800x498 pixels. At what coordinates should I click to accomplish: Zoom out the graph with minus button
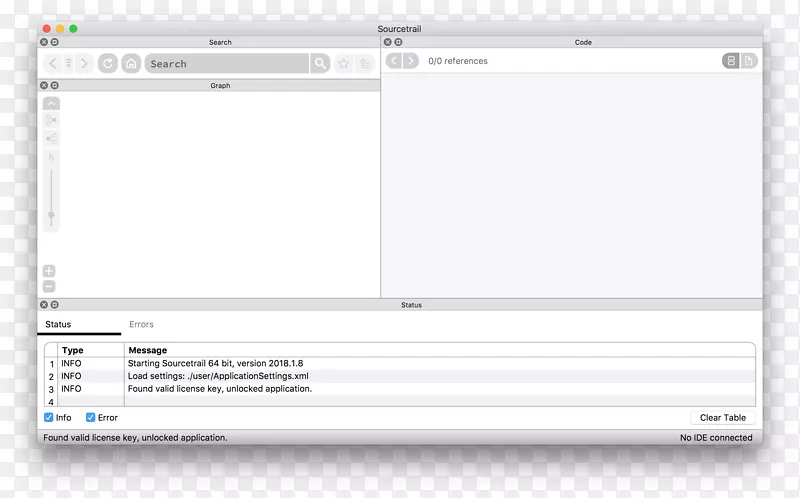click(49, 287)
